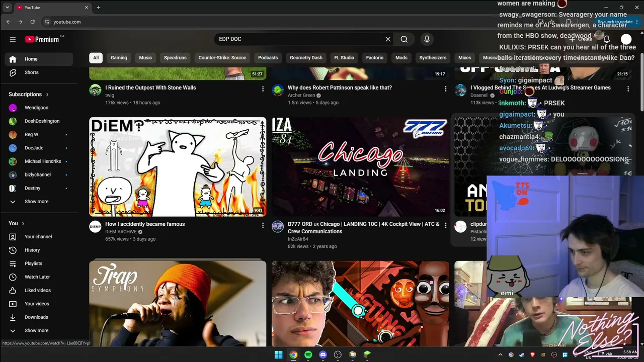Open the YouTube guide hamburger menu
This screenshot has width=644, height=362.
[13, 39]
